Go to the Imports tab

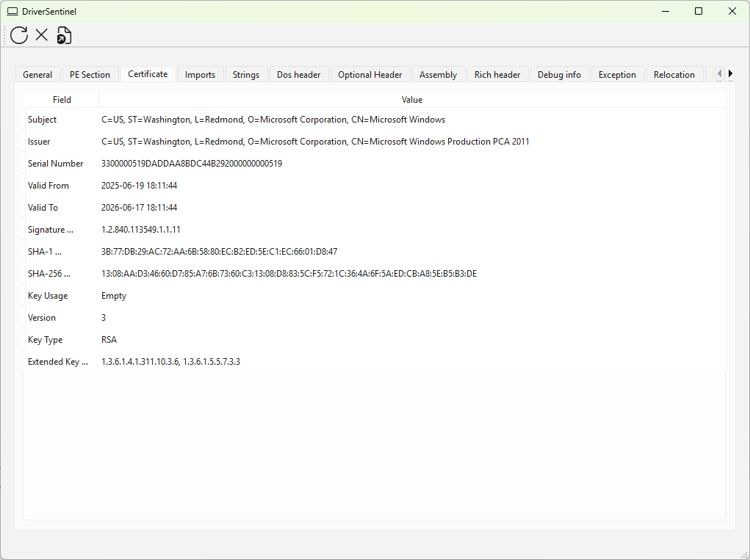200,75
